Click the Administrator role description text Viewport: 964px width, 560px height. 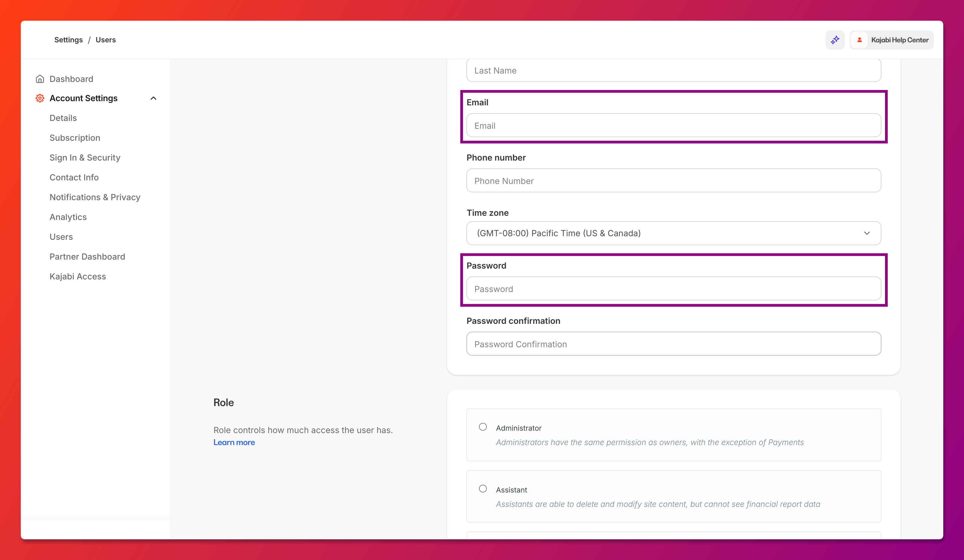pos(650,442)
